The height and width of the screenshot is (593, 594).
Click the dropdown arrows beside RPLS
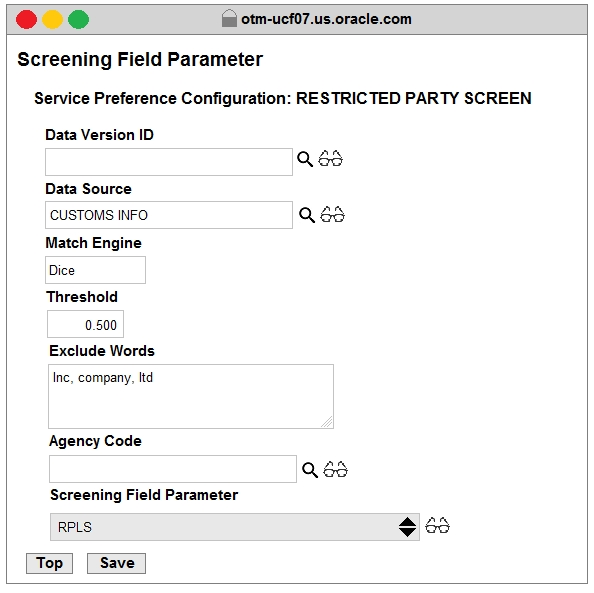pos(407,527)
